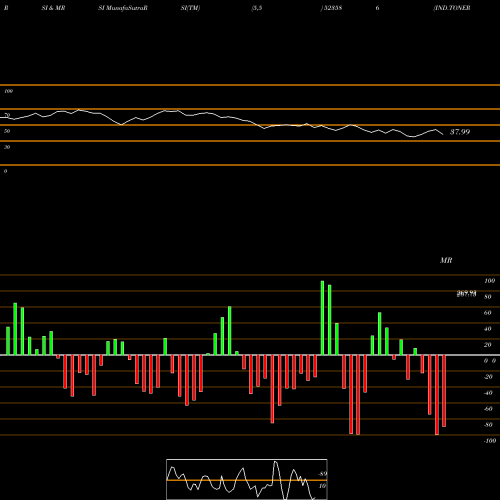The height and width of the screenshot is (500, 500).
Task: Click the '(IND.TONER' symbol label
Action: click(452, 8)
